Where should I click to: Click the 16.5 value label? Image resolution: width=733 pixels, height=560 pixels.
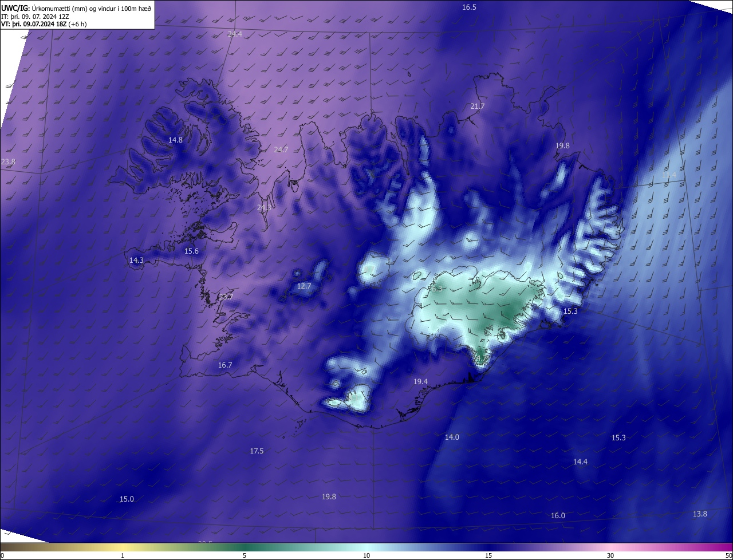[x=470, y=7]
